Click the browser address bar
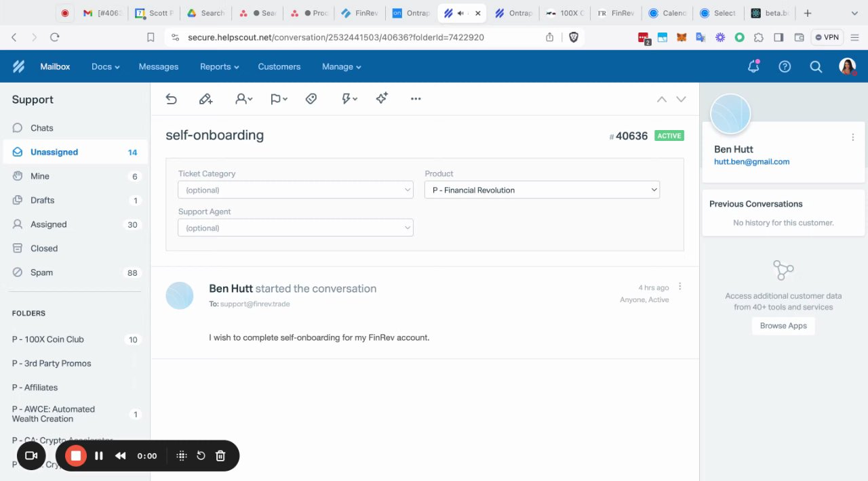Image resolution: width=868 pixels, height=481 pixels. [336, 37]
